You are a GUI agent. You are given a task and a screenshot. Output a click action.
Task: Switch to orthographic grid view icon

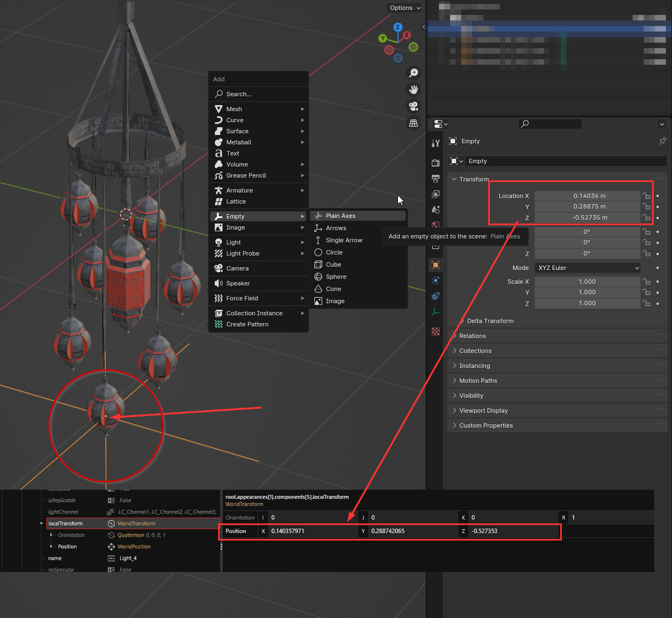[413, 123]
